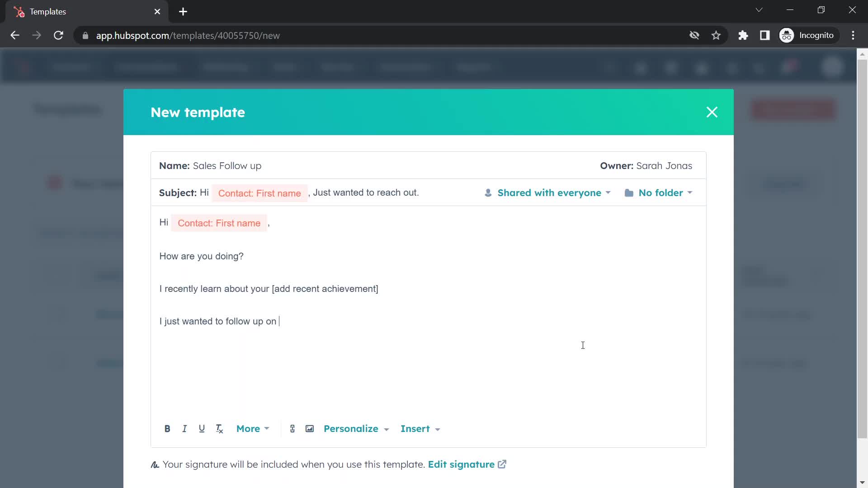Edit the template Name field
Screen dimensions: 868x488
pyautogui.click(x=227, y=166)
